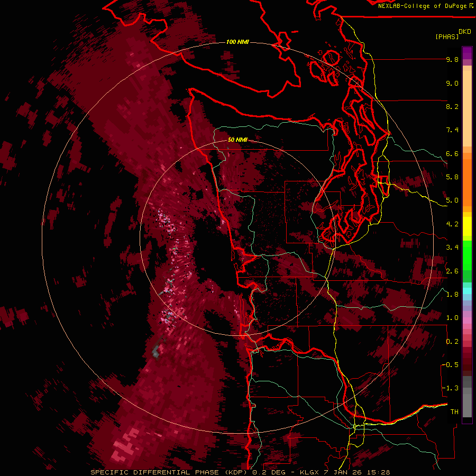Viewport: 476px width, 476px height.
Task: Click the 3.4 scale value
Action: 452,248
